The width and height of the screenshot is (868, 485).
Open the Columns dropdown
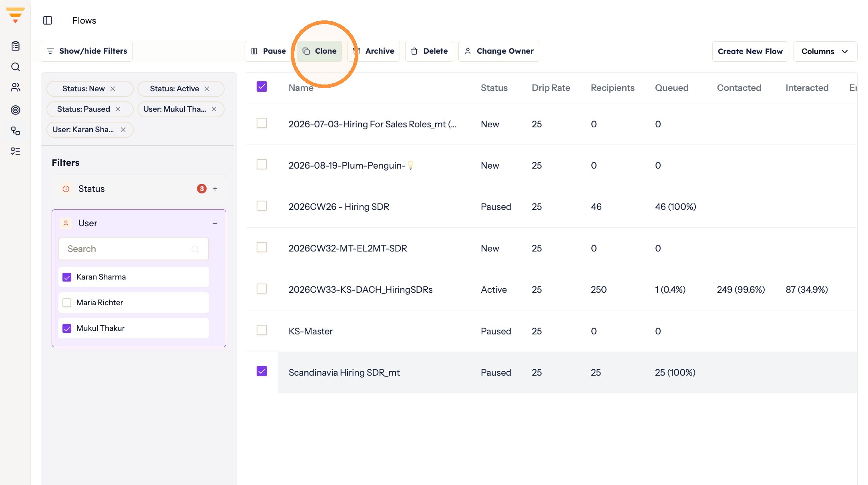[x=825, y=51]
